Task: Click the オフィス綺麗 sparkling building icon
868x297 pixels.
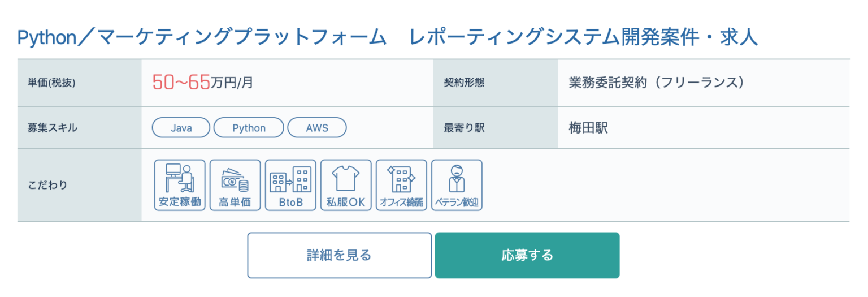Action: pos(401,185)
